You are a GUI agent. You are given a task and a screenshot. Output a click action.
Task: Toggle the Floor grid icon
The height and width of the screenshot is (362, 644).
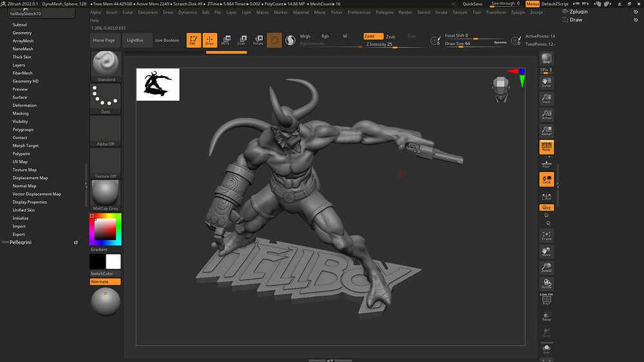pyautogui.click(x=546, y=164)
